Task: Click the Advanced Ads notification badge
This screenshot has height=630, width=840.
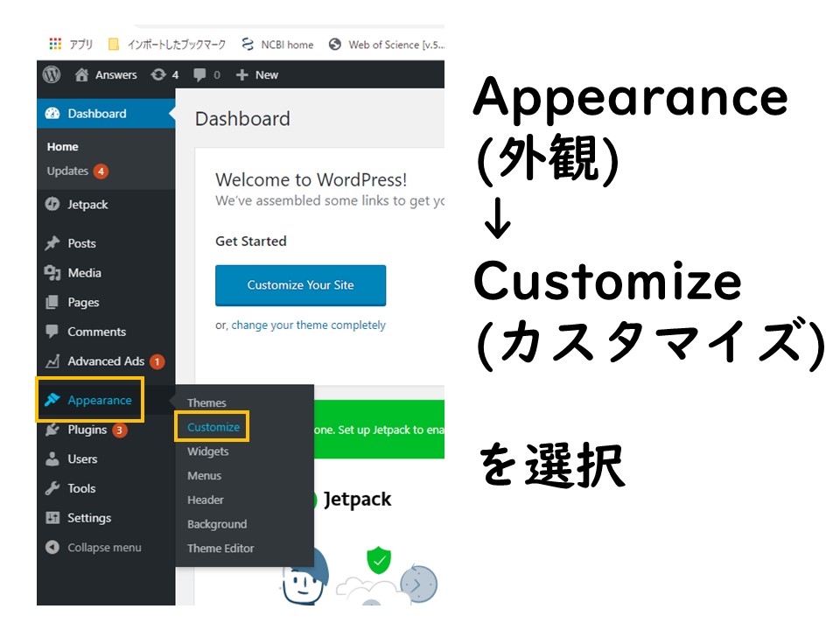Action: 157,362
